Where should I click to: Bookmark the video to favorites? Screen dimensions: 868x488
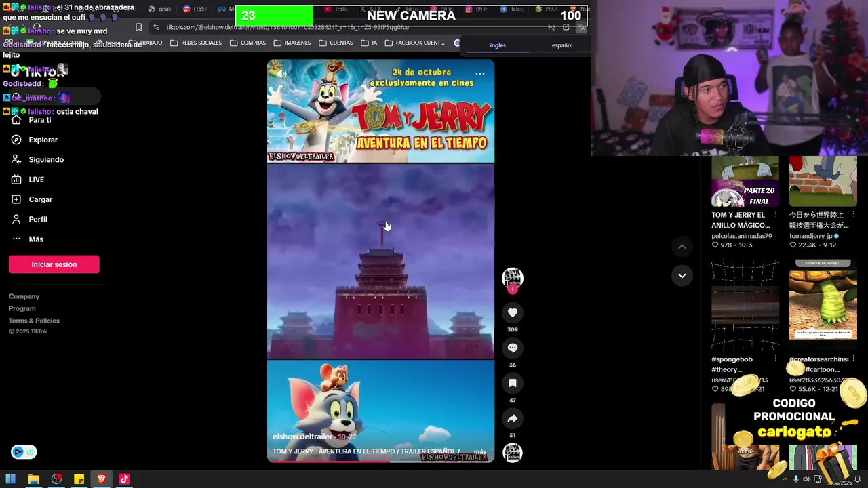(513, 383)
